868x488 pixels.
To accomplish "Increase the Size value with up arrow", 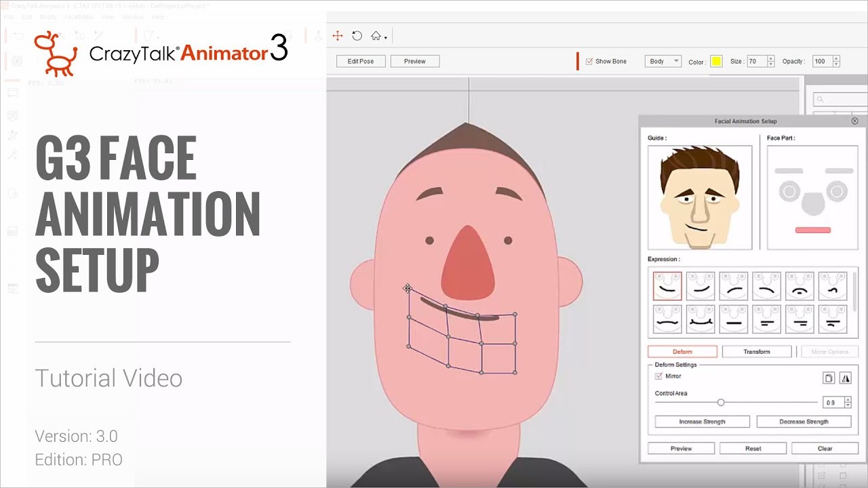I will pos(771,58).
